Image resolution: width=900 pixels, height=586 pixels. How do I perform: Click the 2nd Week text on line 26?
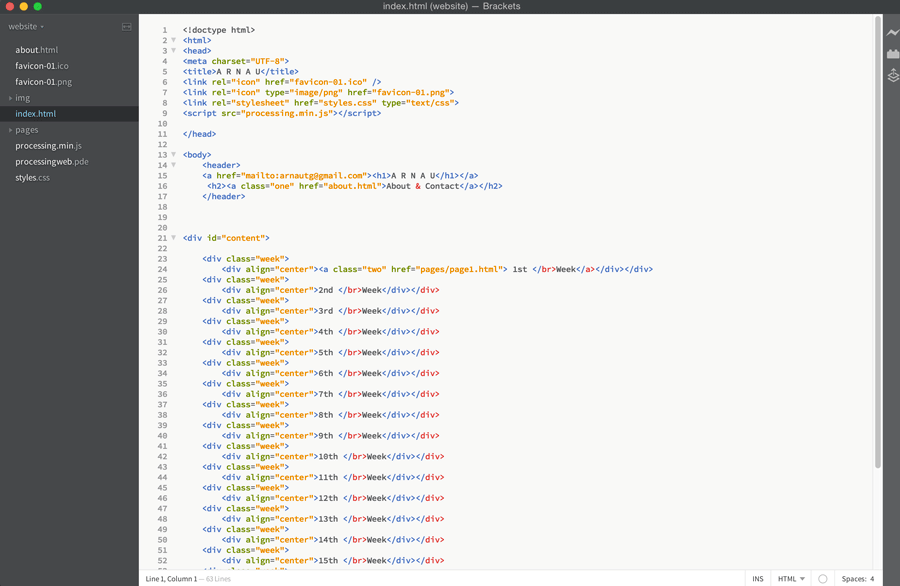coord(350,290)
